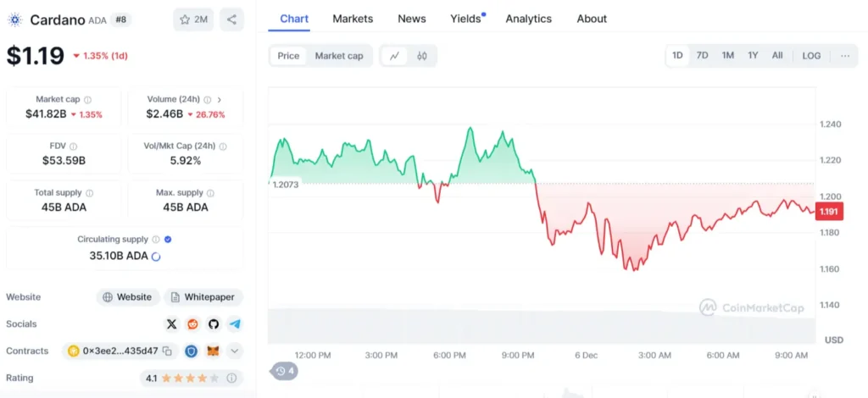Click the verified checkmark beside Circulating supply
The width and height of the screenshot is (868, 398).
coord(169,240)
